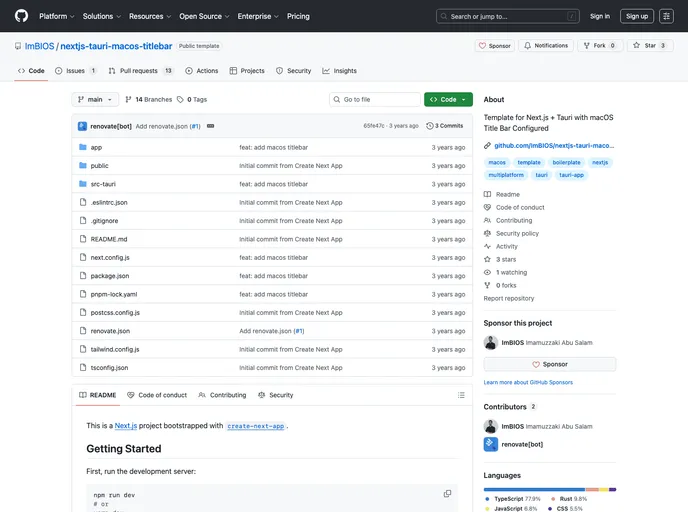Expand the Platform menu in header
This screenshot has width=688, height=512.
pyautogui.click(x=56, y=16)
